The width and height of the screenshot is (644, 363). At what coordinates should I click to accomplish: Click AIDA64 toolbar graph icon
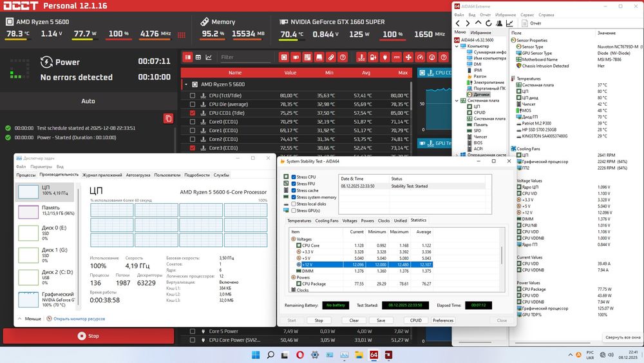509,23
